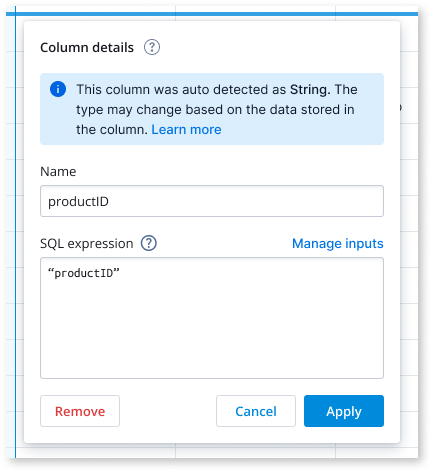This screenshot has width=432, height=472.
Task: Focus the Name field containing productID
Action: point(212,201)
